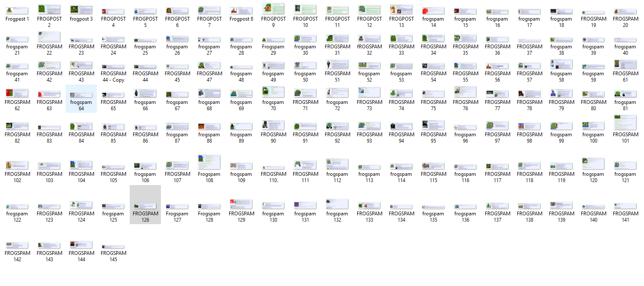The height and width of the screenshot is (286, 644).
Task: Select the Frogpost 1 image thumbnail
Action: 17,11
